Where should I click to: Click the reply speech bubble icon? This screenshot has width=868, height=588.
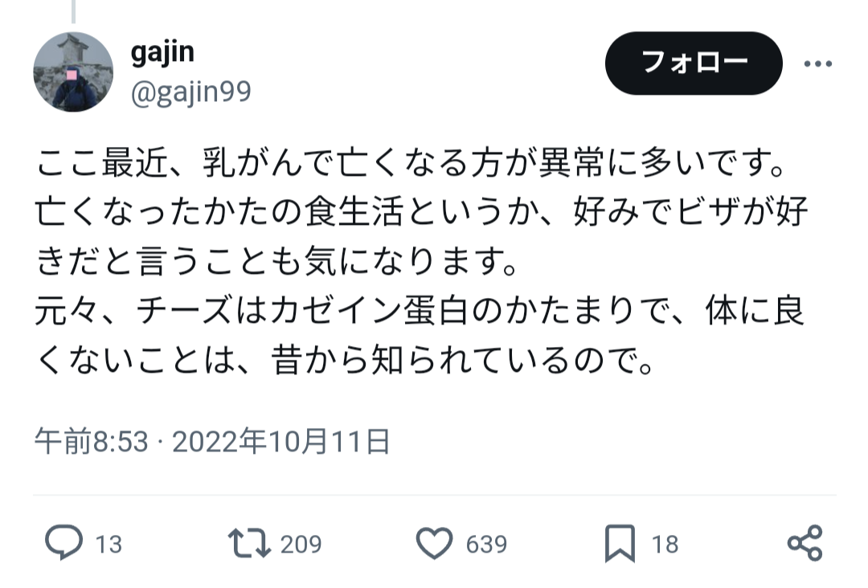(63, 543)
